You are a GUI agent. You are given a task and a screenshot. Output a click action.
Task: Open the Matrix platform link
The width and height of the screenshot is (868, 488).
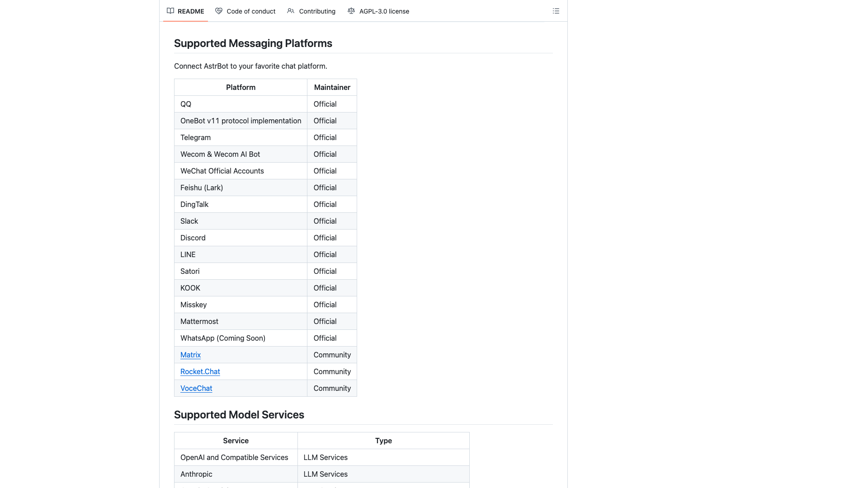pos(190,355)
